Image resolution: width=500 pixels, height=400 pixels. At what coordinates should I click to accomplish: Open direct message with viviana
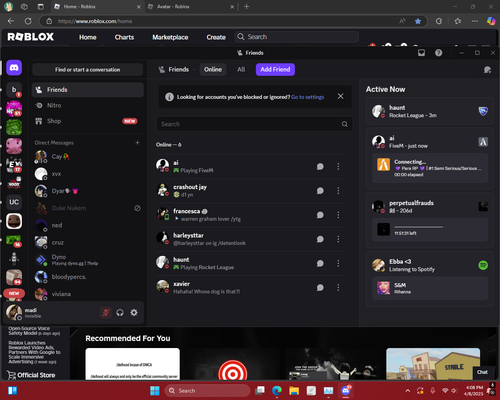(88, 294)
